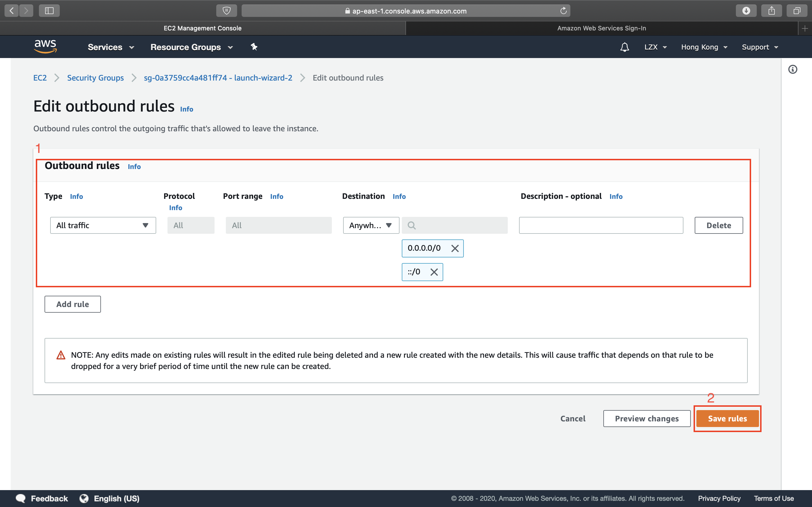Open the notifications bell

click(x=624, y=47)
